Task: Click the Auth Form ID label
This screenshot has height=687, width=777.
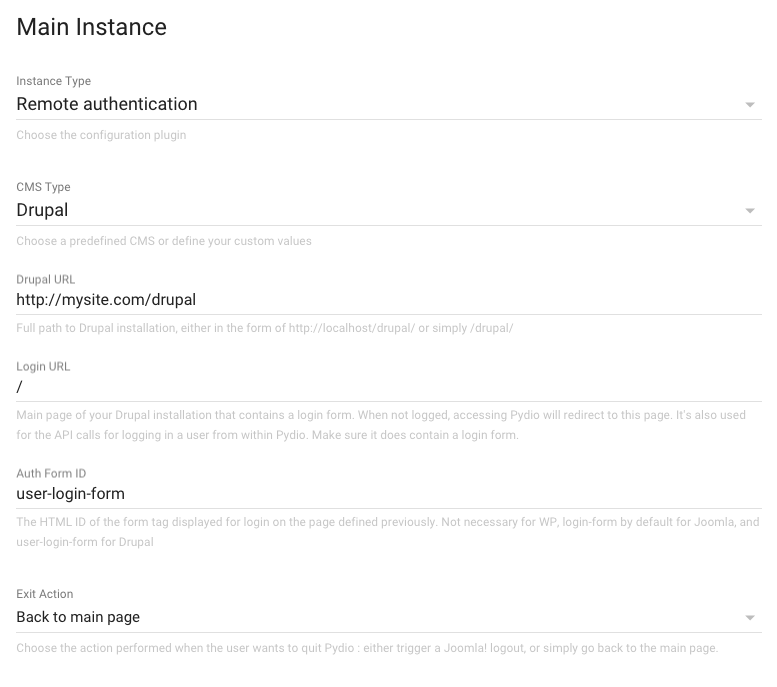Action: tap(51, 473)
